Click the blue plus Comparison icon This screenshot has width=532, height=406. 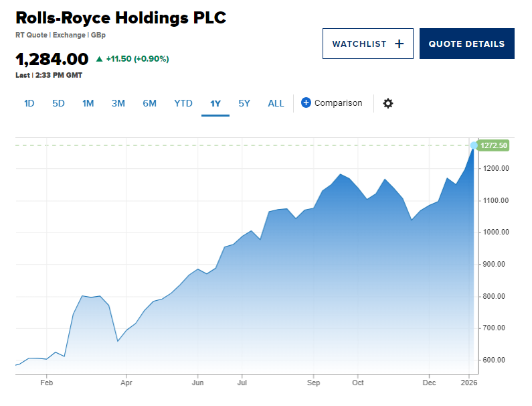[x=306, y=103]
